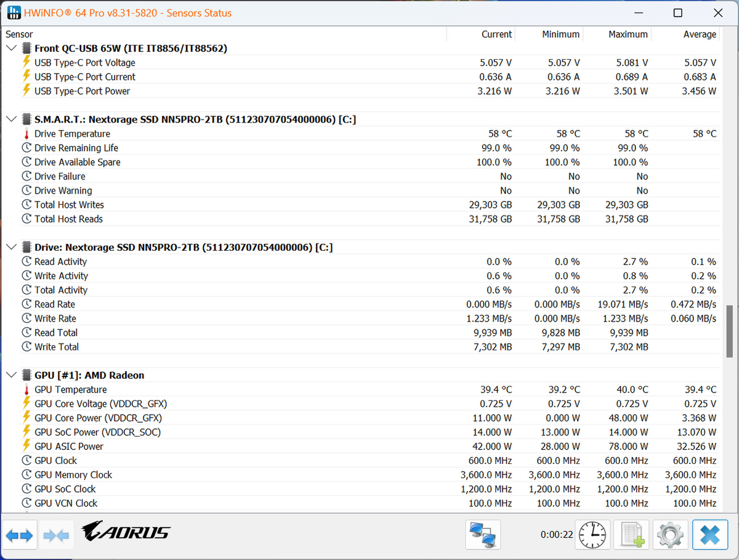This screenshot has width=739, height=560.
Task: Click the GPU Clock clock icon
Action: pos(26,460)
